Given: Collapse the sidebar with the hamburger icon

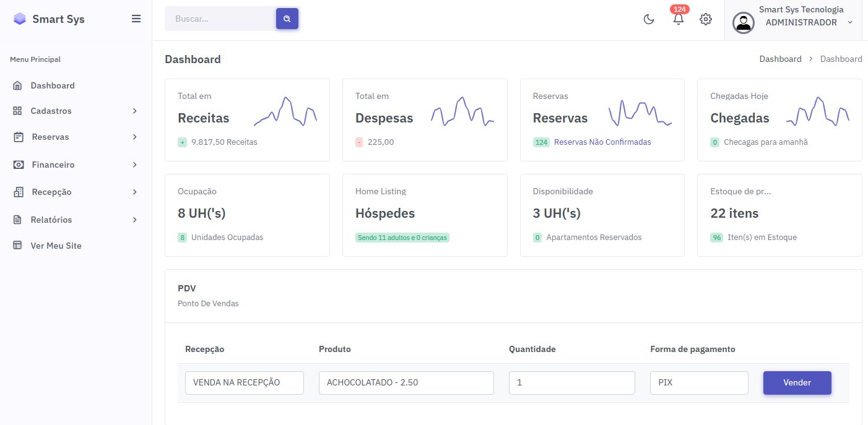Looking at the screenshot, I should [136, 19].
